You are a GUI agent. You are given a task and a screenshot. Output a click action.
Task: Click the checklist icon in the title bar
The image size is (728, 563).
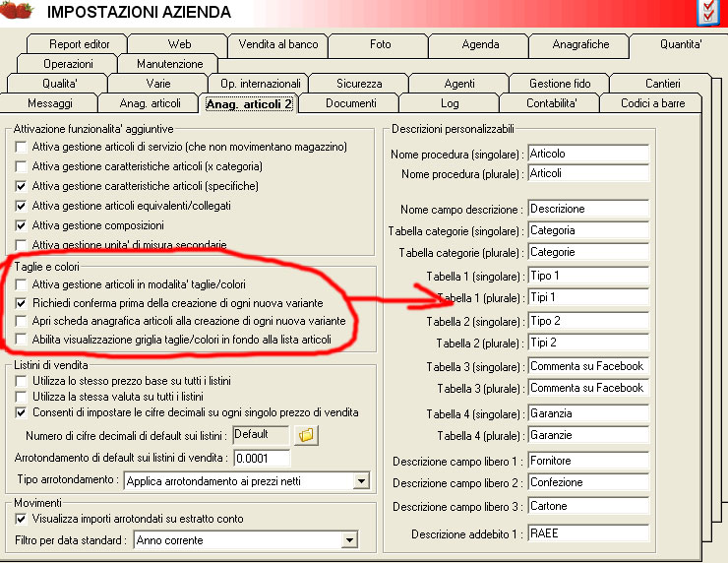[707, 12]
